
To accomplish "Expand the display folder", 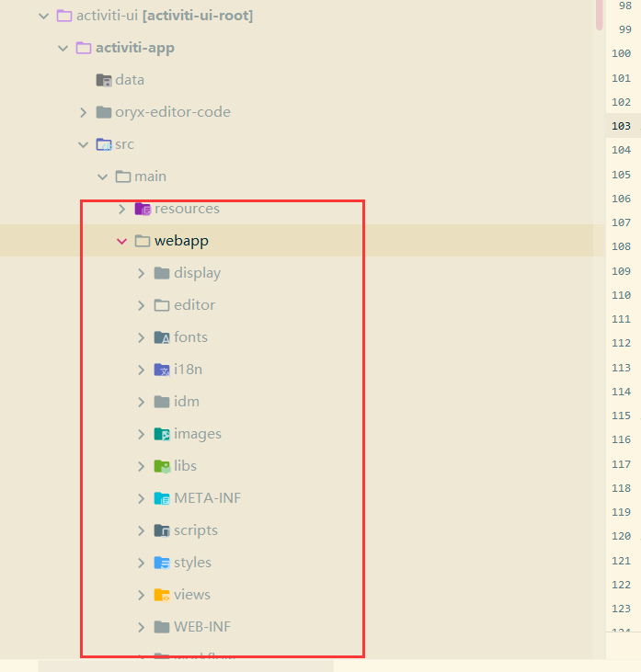I will pos(141,273).
